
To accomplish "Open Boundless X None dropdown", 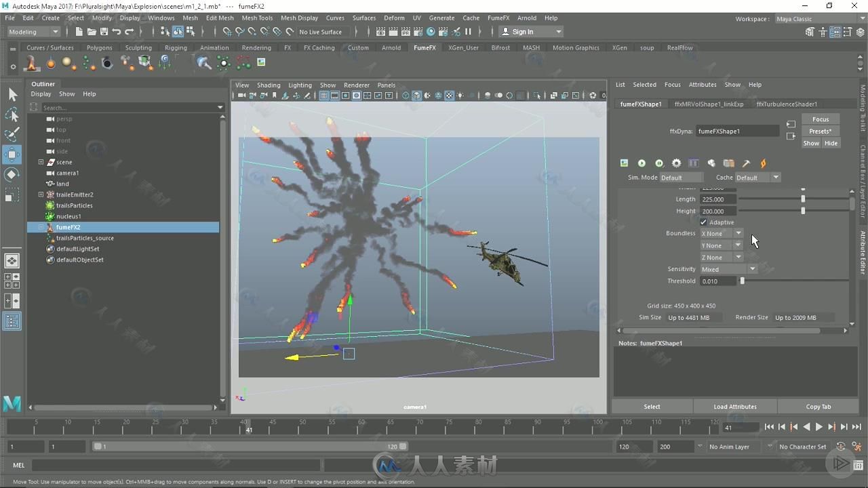I will point(722,234).
